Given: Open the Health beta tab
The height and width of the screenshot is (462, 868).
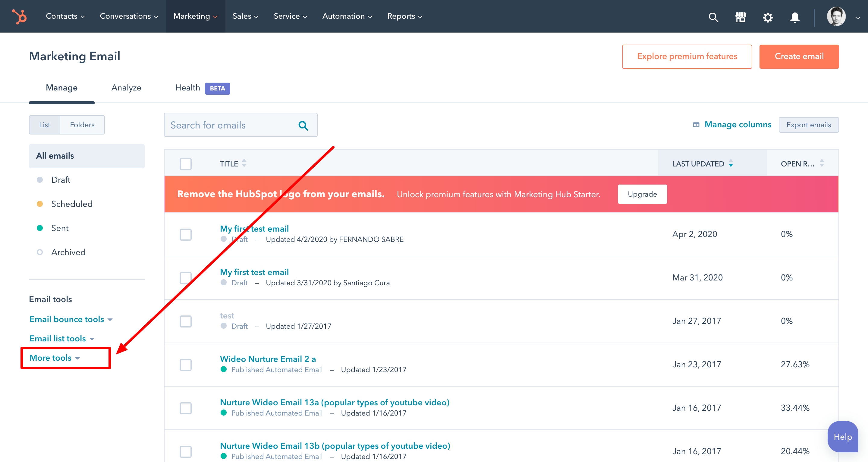Looking at the screenshot, I should click(188, 88).
